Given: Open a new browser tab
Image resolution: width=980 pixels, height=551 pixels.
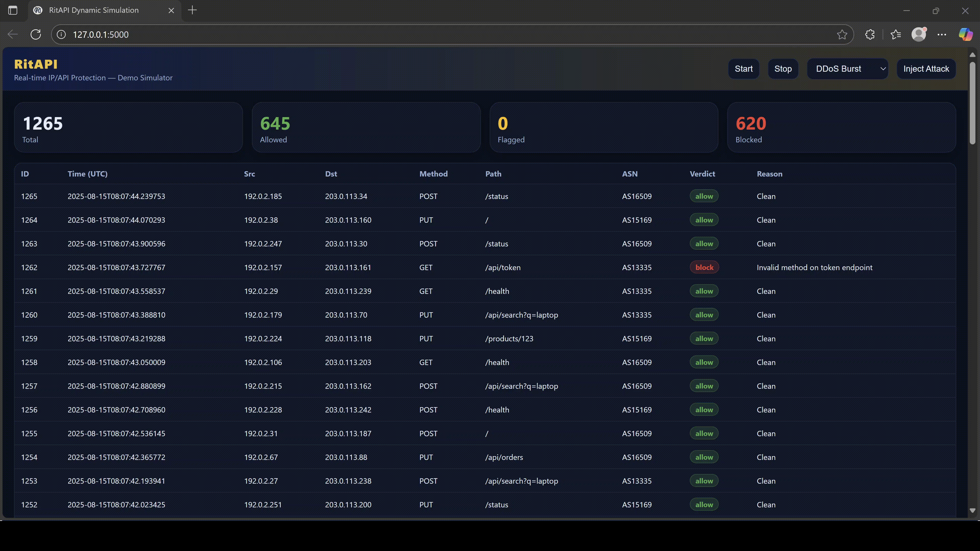Looking at the screenshot, I should (192, 10).
